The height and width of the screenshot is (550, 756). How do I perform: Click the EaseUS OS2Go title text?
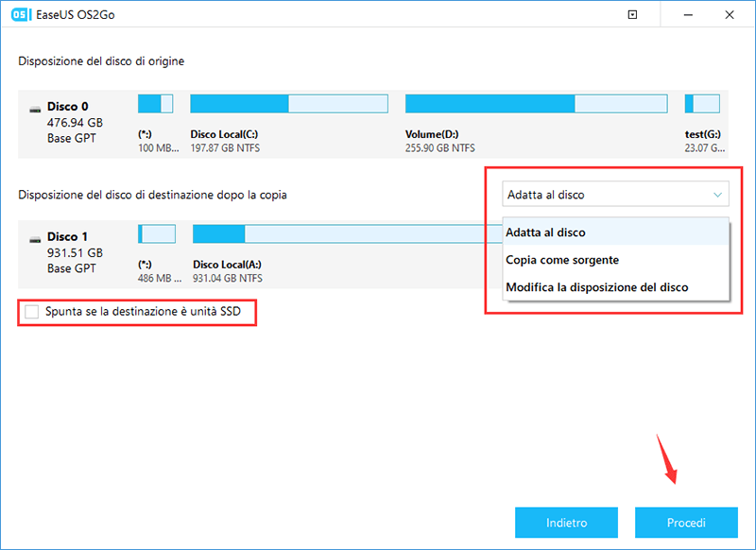point(76,15)
